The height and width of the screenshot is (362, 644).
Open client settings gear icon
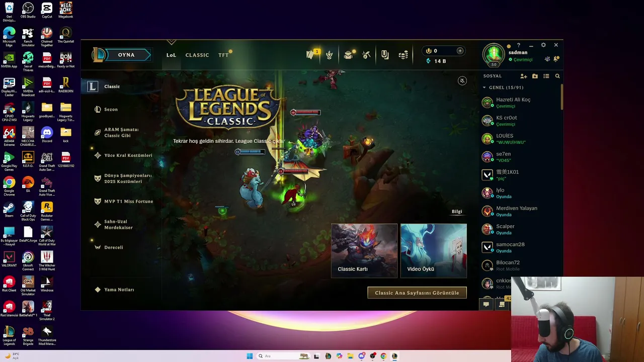point(543,45)
